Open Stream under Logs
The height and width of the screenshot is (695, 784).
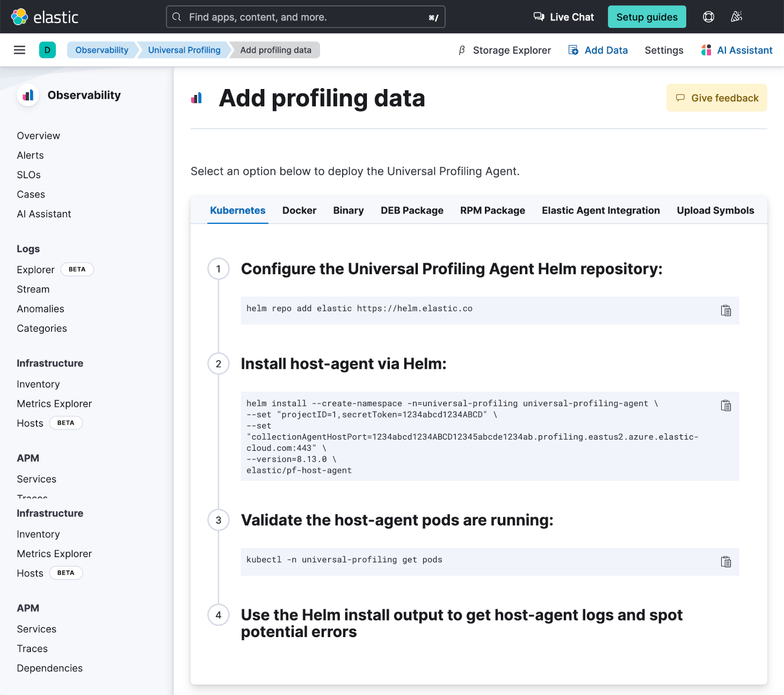[x=33, y=289]
